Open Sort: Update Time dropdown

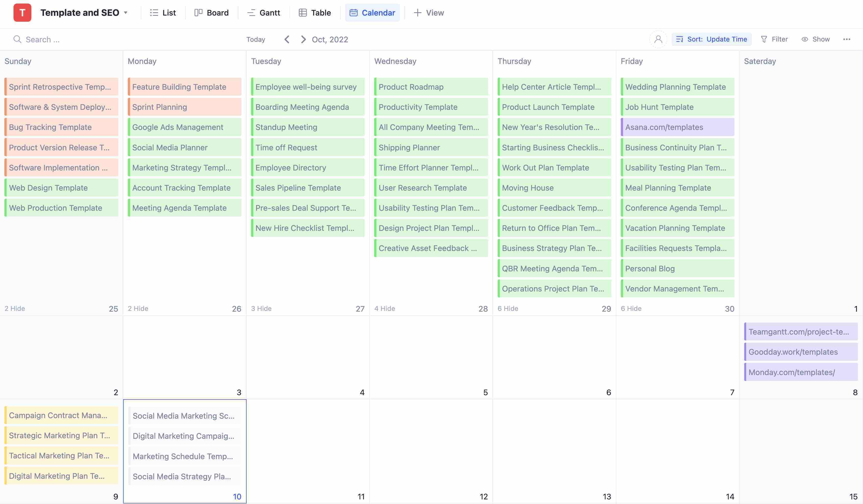(712, 39)
